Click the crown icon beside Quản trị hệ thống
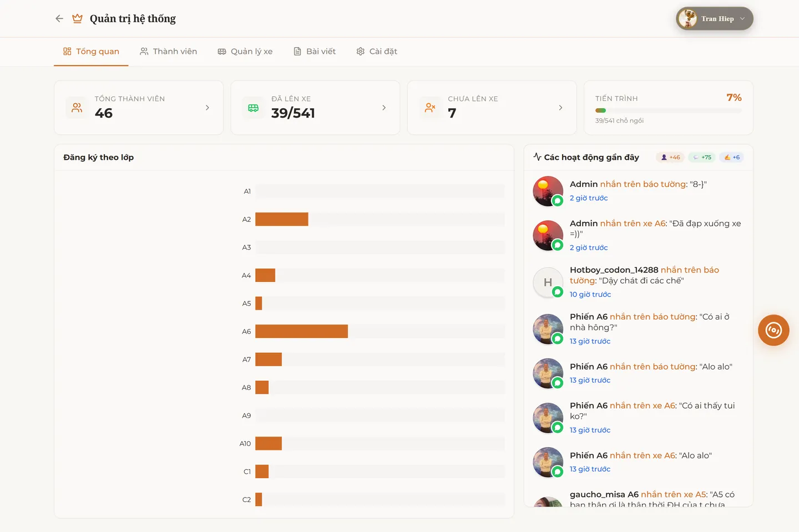799x532 pixels. [x=78, y=19]
